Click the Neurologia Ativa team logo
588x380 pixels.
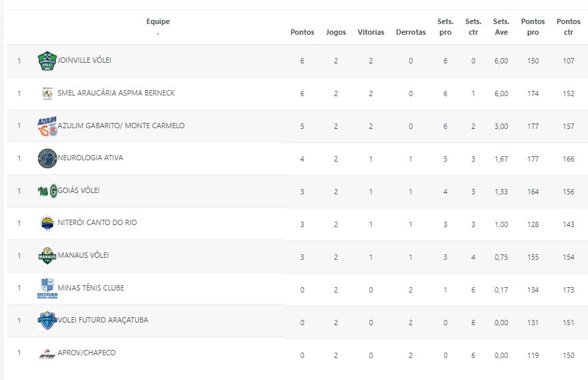point(47,158)
